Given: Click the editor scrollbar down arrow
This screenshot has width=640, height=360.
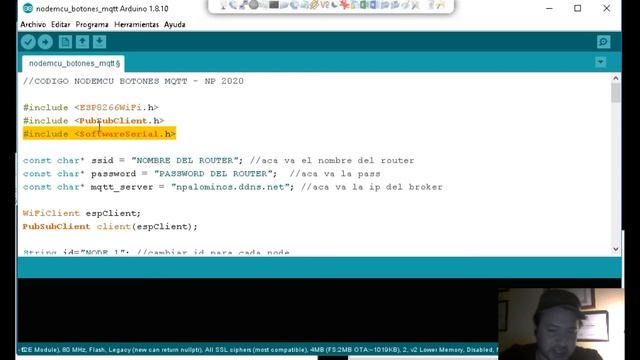Looking at the screenshot, I should tap(616, 249).
